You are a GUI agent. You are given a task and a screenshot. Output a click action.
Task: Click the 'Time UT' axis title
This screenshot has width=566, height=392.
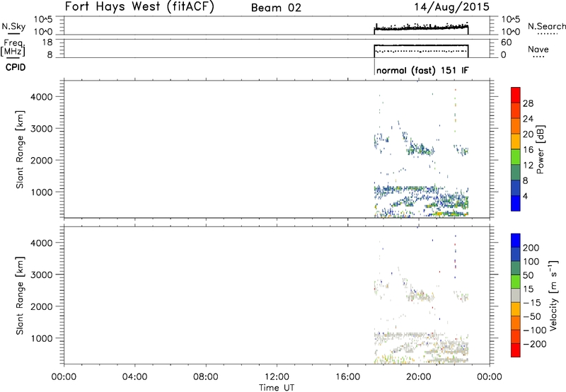pyautogui.click(x=277, y=388)
